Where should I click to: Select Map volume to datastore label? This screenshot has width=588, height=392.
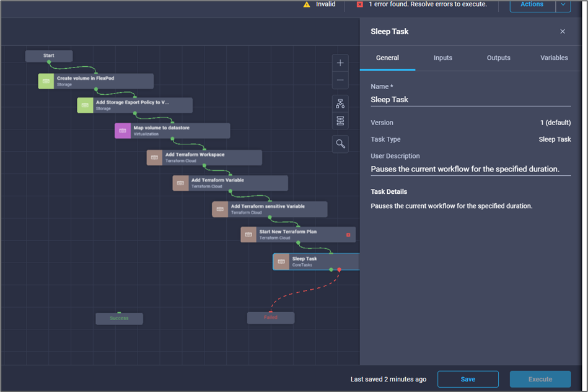click(162, 128)
